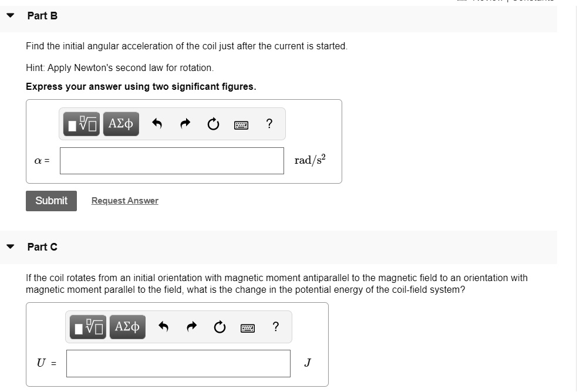Open Greek symbols menu in Part B
Image resolution: width=577 pixels, height=392 pixels.
point(121,124)
